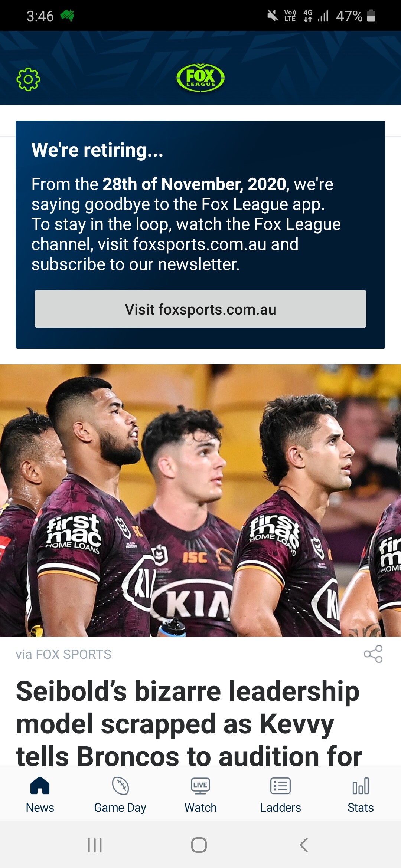Tap the via FOX SPORTS source label
This screenshot has width=401, height=868.
[x=63, y=654]
